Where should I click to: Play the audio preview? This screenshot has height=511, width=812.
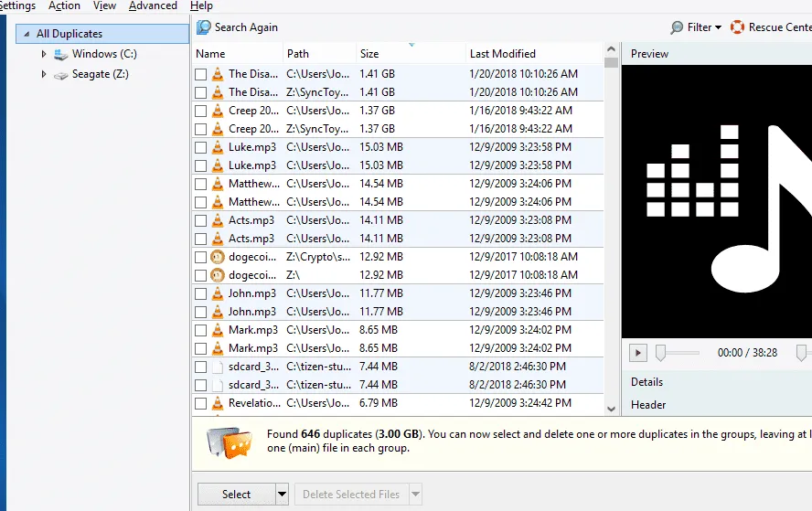tap(639, 353)
